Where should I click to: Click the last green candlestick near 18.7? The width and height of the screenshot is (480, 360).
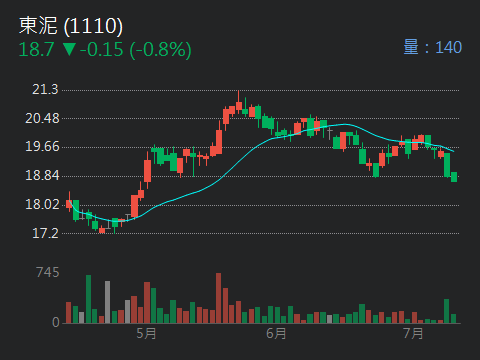454,177
